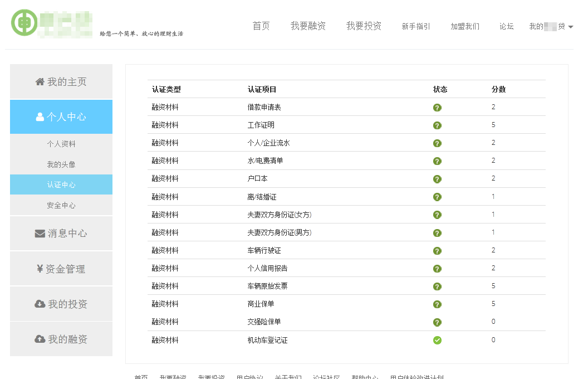Open 我的融资 sidebar section
588x379 pixels.
pyautogui.click(x=61, y=339)
